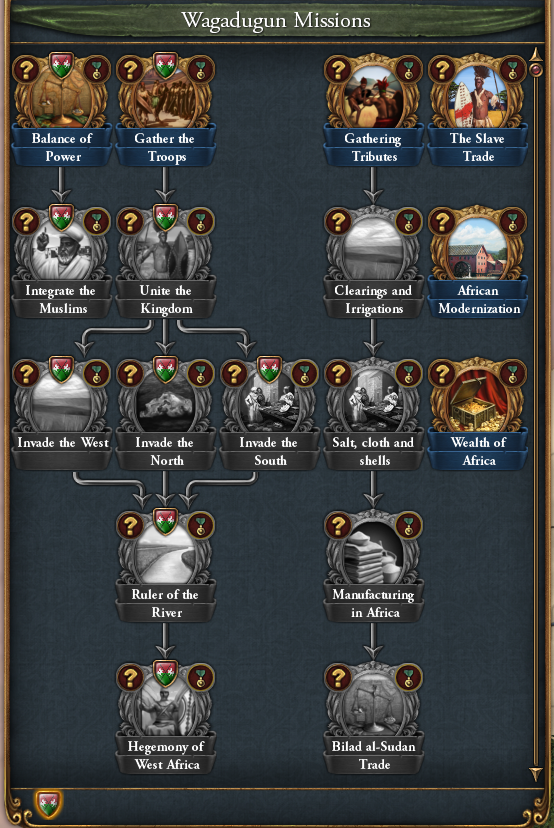Click the scrollbar down arrow

(x=536, y=774)
